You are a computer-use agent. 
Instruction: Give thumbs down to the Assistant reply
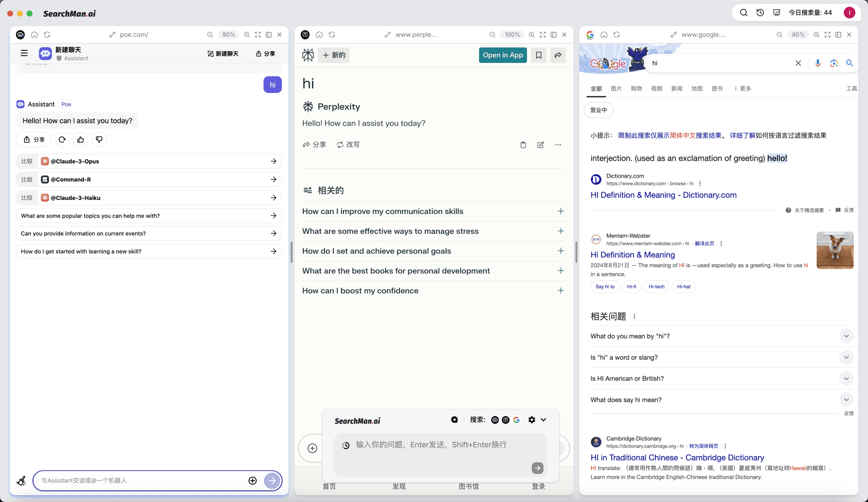pos(99,139)
